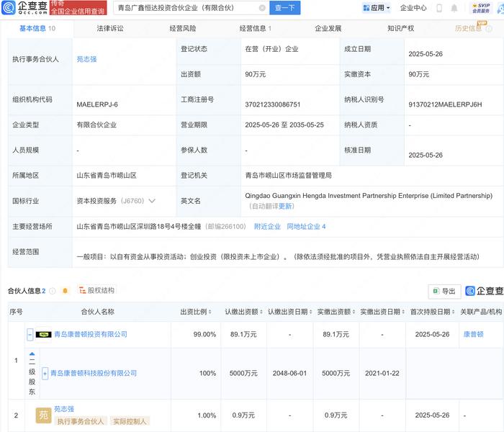Open SVIP member service icon

[x=481, y=8]
